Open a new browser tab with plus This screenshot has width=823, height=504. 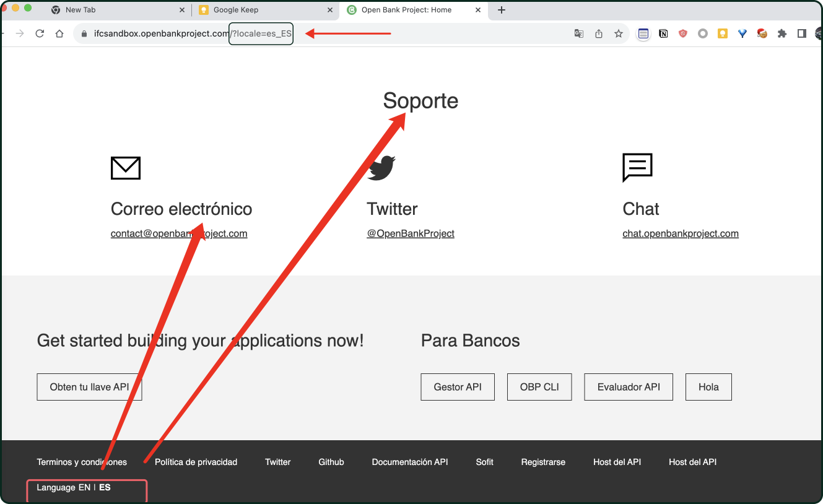(x=502, y=10)
